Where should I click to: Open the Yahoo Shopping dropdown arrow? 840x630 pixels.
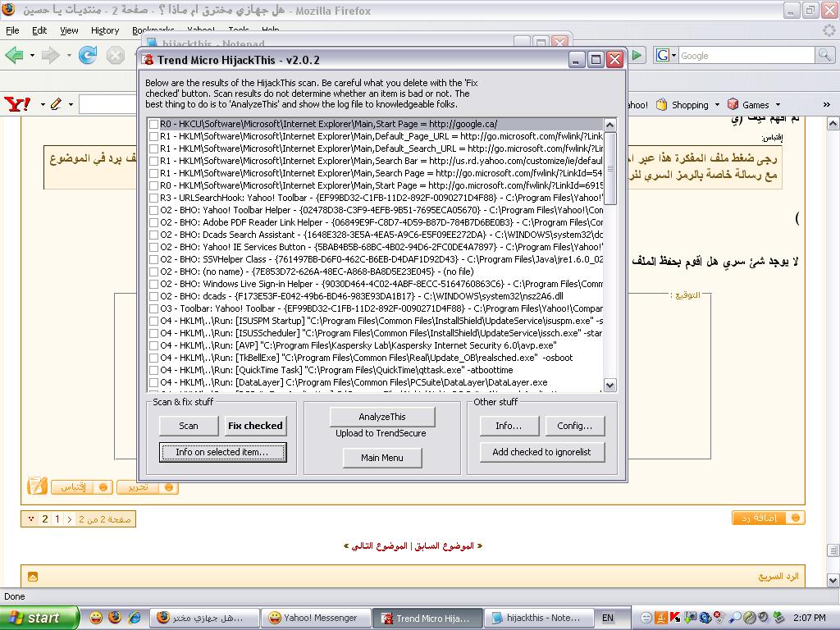click(x=717, y=105)
